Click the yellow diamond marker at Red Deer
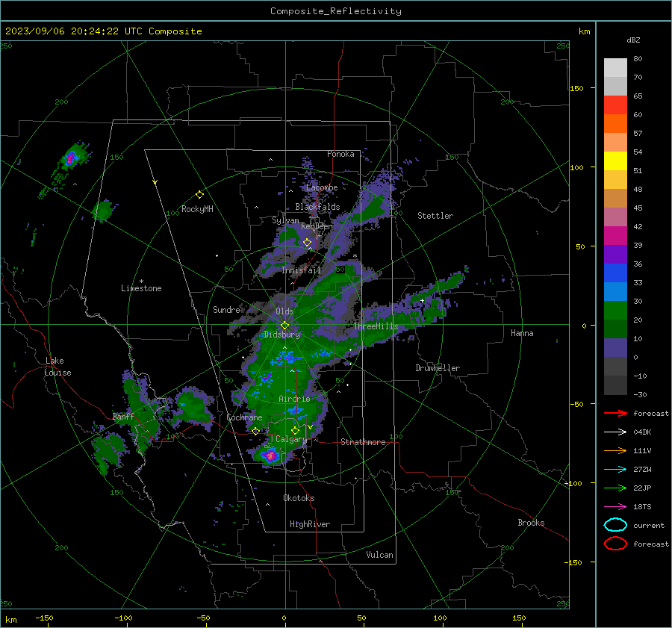Image resolution: width=672 pixels, height=628 pixels. (x=307, y=243)
